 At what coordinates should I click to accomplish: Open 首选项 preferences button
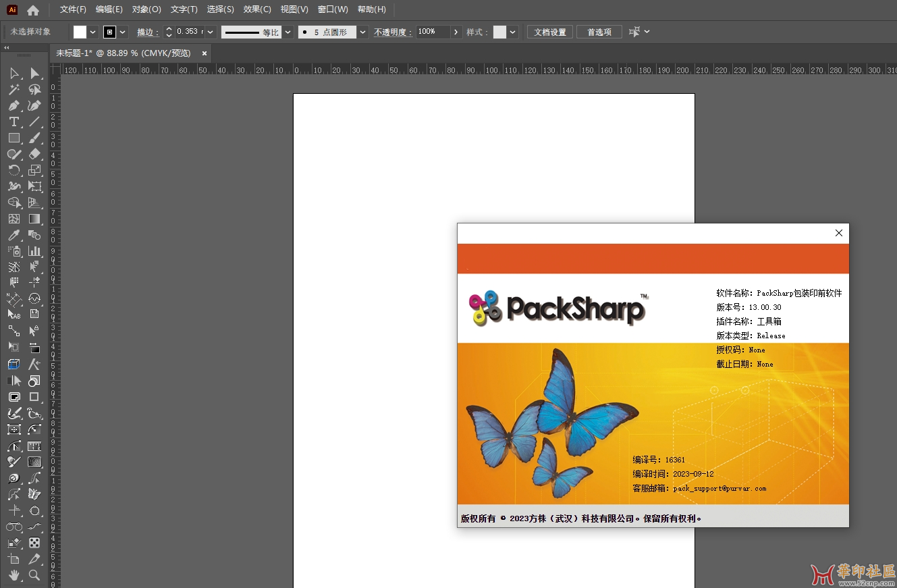coord(599,32)
